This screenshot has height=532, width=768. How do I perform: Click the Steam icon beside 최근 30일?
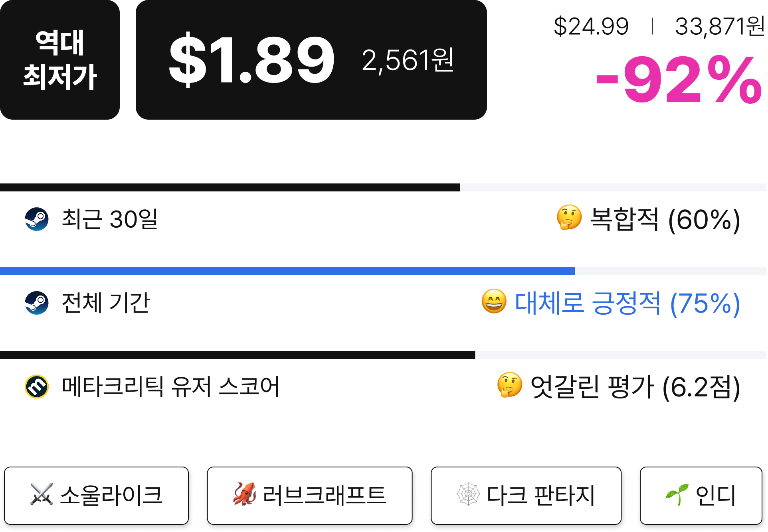(x=37, y=219)
